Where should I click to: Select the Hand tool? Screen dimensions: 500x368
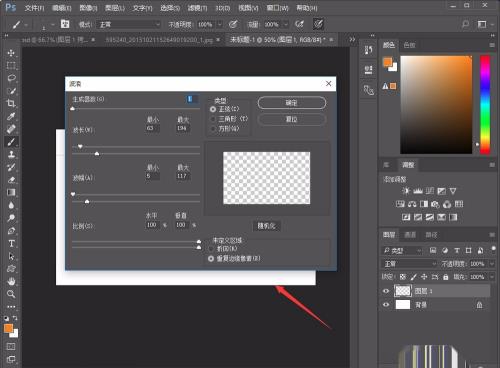click(x=11, y=282)
